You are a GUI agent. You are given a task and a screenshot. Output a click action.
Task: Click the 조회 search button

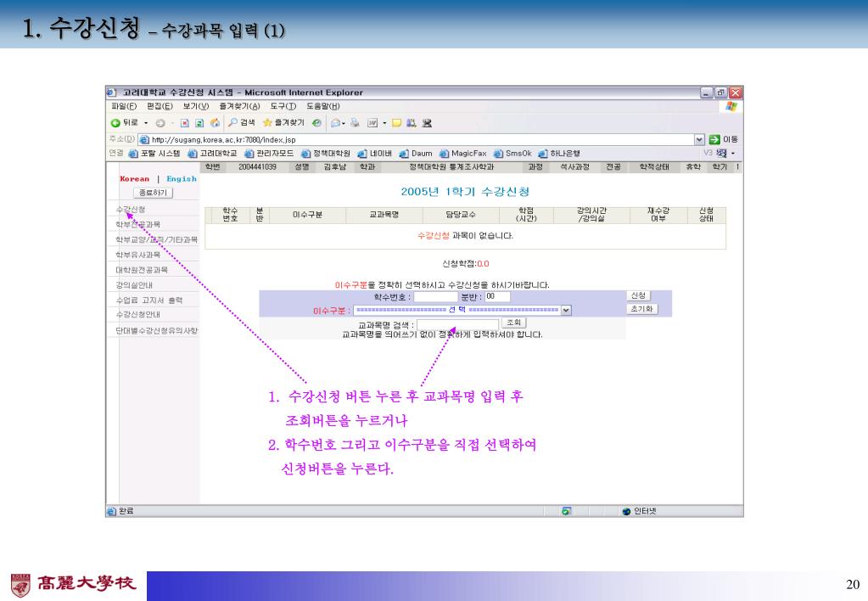pos(513,323)
